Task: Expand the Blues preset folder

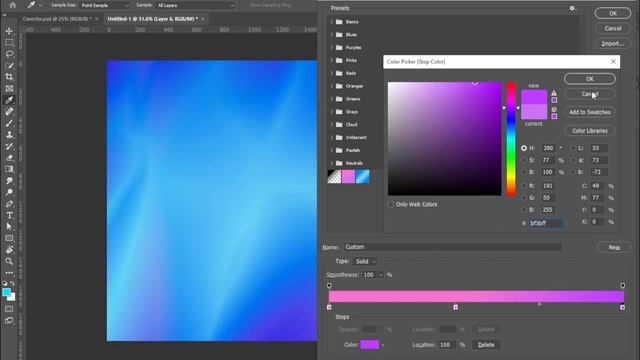Action: [x=331, y=35]
